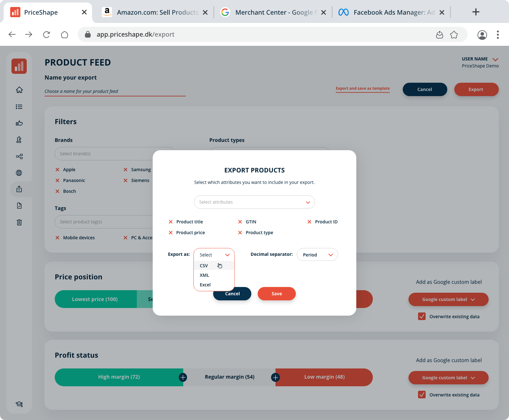This screenshot has width=509, height=420.
Task: Remove the GTIN attribute
Action: point(240,222)
